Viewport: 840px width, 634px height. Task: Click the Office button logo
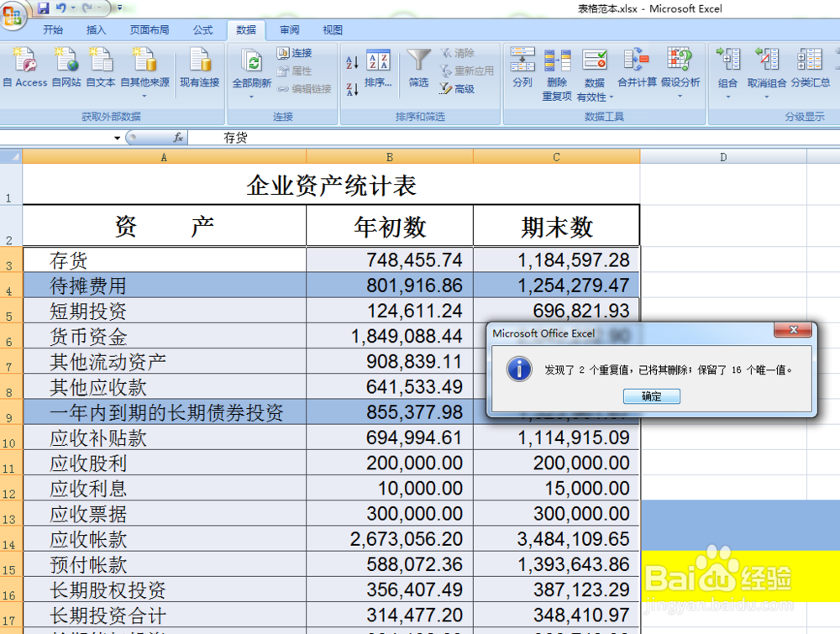pos(12,14)
